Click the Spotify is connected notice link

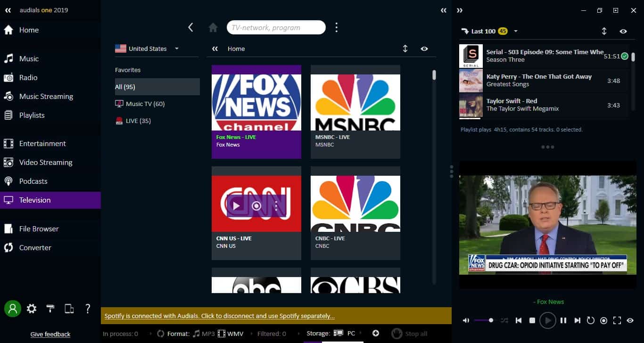coord(220,316)
